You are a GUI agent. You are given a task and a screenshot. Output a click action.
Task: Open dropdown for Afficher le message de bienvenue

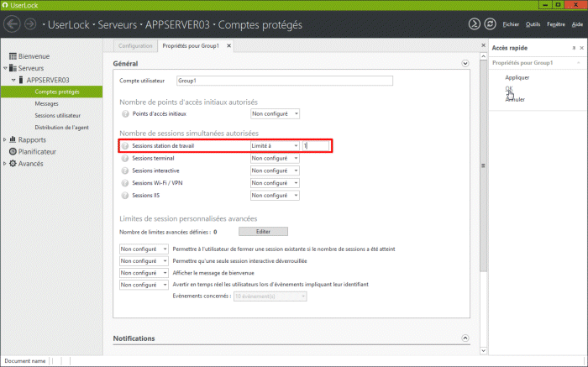(x=144, y=273)
